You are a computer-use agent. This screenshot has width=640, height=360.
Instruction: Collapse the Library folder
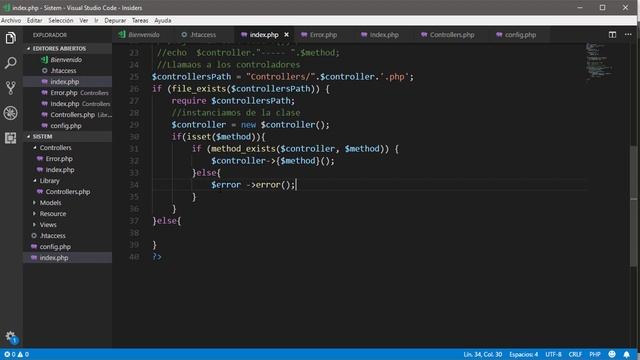[x=67, y=181]
